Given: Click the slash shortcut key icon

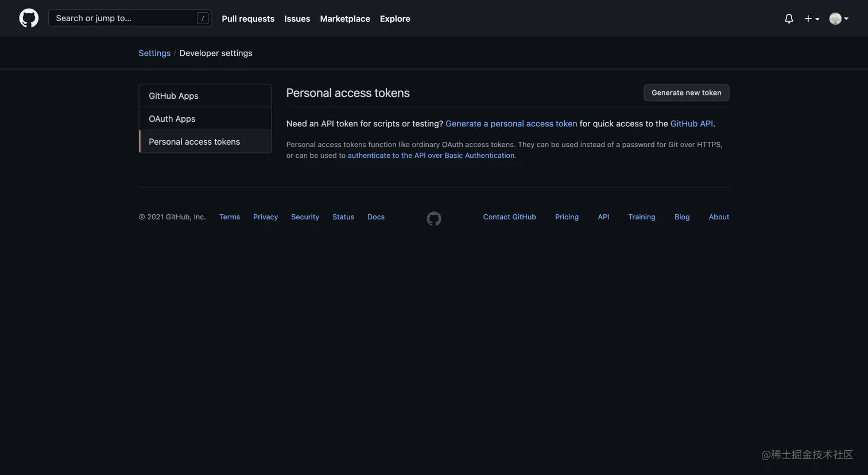Looking at the screenshot, I should (x=203, y=18).
